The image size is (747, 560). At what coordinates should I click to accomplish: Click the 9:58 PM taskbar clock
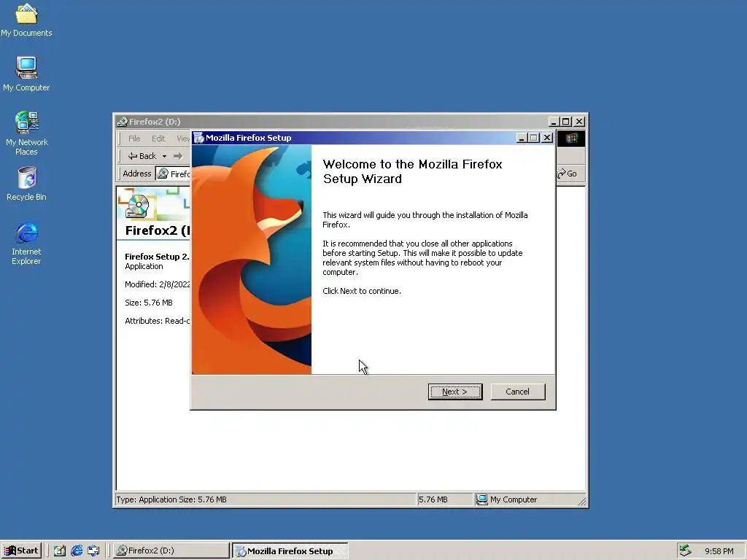coord(719,551)
